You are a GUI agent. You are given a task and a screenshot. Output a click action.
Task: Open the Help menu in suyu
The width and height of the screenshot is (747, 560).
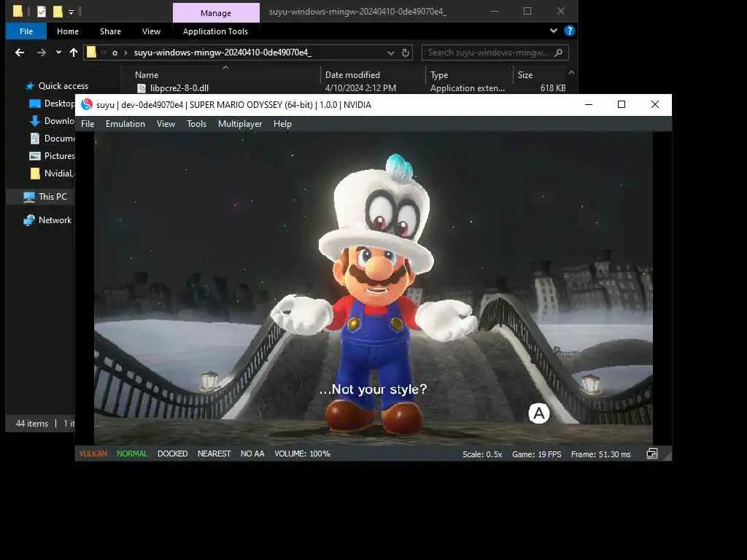[x=282, y=124]
